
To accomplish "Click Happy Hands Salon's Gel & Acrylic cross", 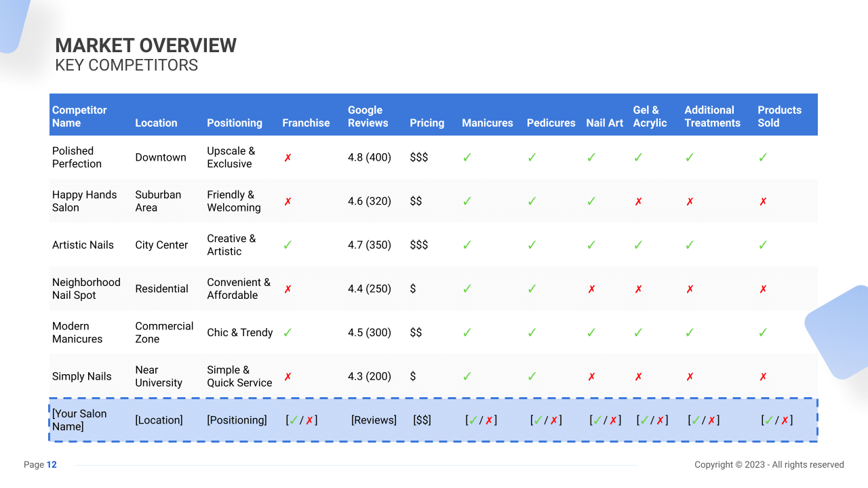I will coord(638,201).
